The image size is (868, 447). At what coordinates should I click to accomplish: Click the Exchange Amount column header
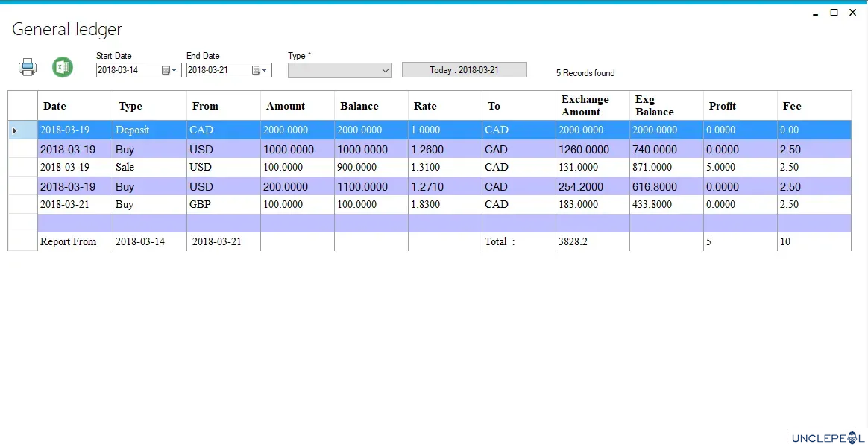pyautogui.click(x=593, y=106)
